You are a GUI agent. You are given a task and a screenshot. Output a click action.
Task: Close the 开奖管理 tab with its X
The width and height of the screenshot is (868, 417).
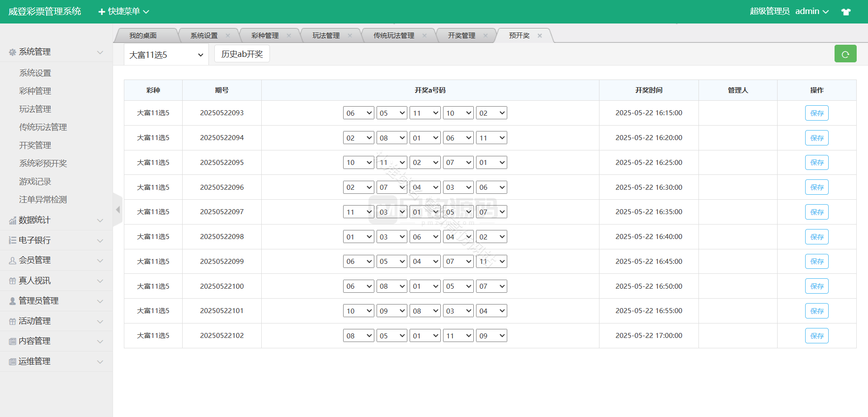click(486, 36)
